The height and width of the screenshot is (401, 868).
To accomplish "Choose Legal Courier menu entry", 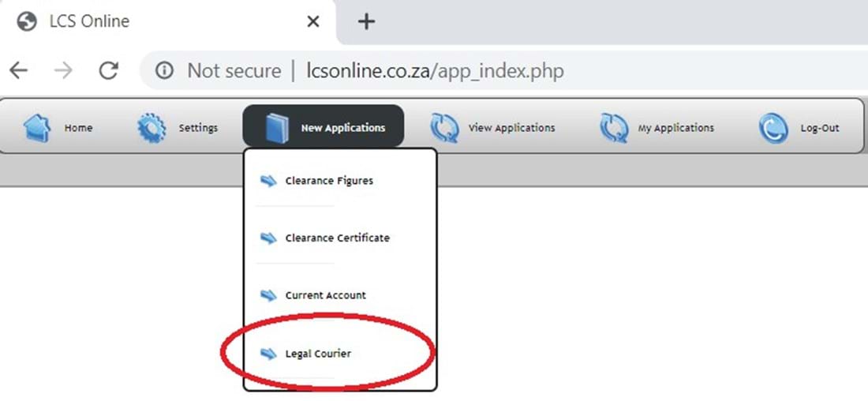I will (x=318, y=354).
